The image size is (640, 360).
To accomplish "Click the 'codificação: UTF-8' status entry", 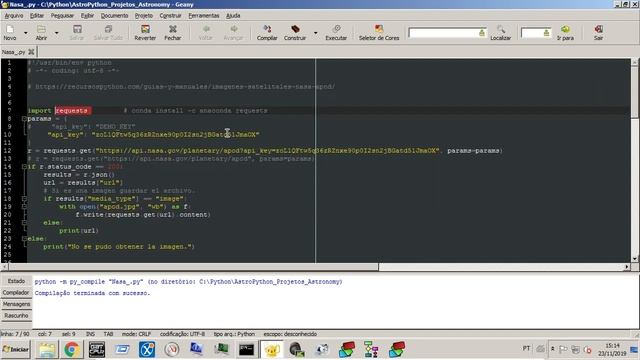I will [182, 334].
